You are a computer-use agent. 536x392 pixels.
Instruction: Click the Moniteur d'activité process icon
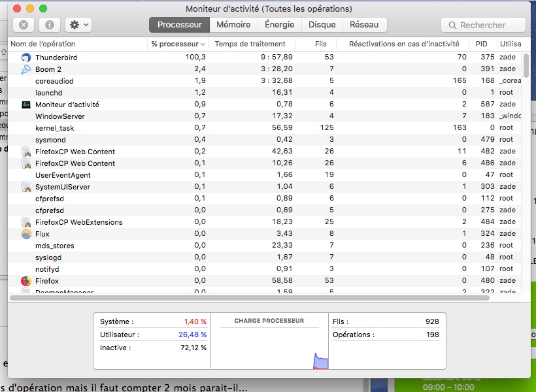pos(26,105)
